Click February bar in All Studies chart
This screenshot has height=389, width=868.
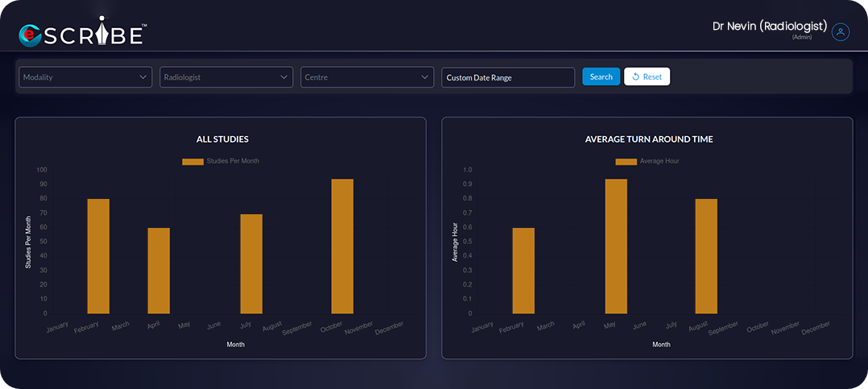(98, 256)
